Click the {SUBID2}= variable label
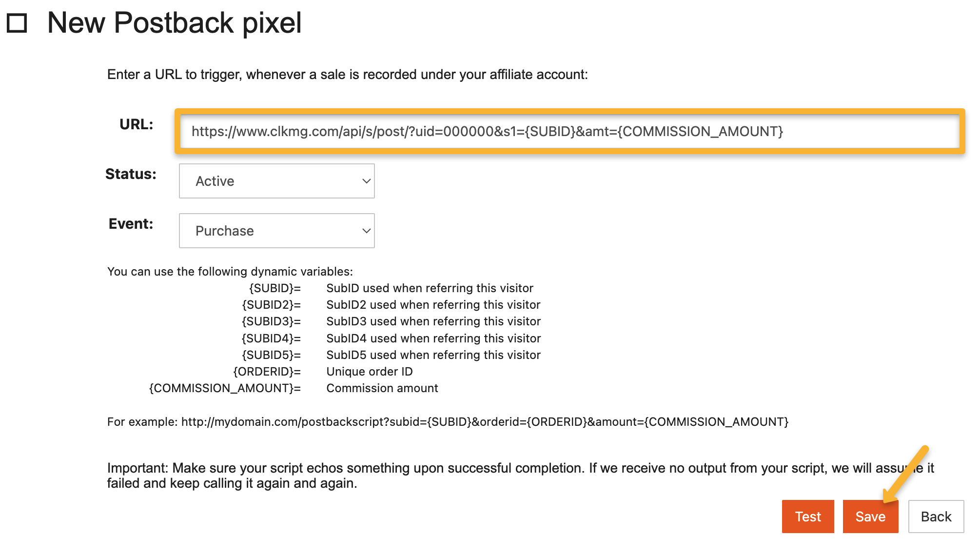980x557 pixels. click(x=271, y=305)
